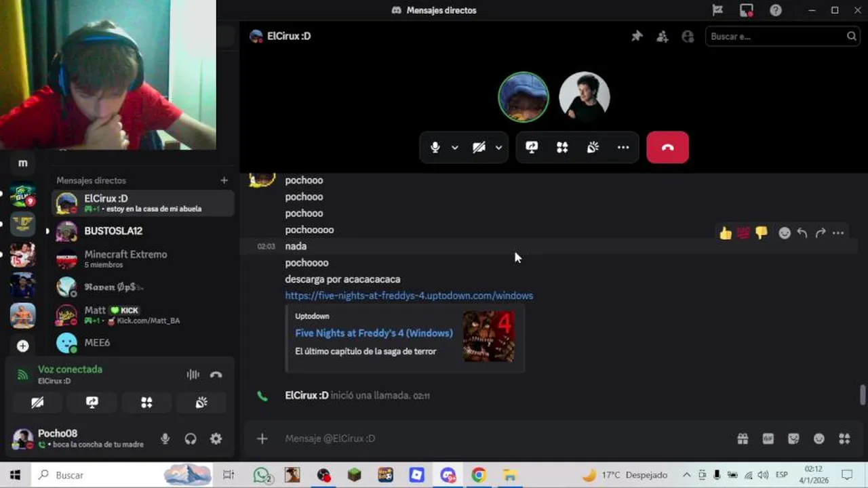This screenshot has height=488, width=868.
Task: Turn on camera in the call controls
Action: click(x=479, y=147)
